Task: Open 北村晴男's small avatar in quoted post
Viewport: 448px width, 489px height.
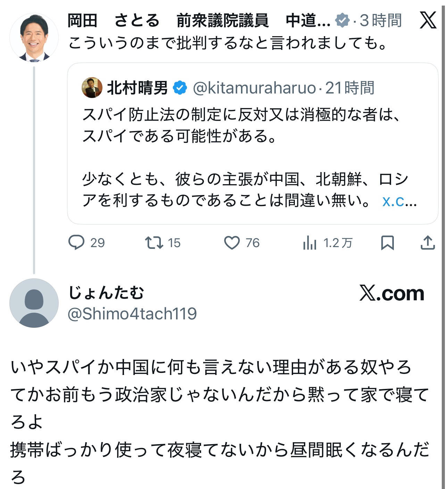Action: [92, 88]
